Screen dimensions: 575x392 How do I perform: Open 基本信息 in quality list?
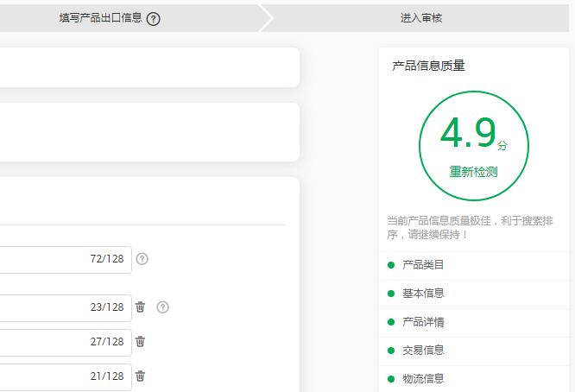[423, 294]
